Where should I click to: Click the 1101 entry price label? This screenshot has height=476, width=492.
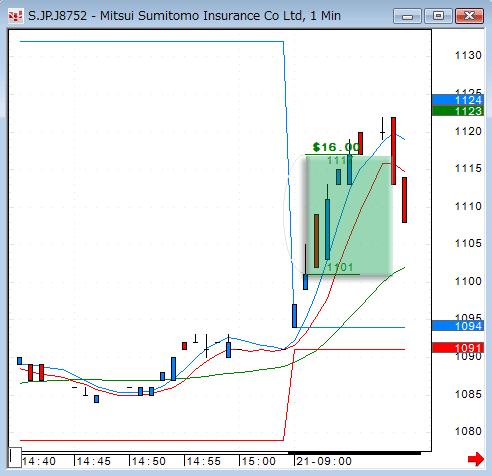click(340, 267)
